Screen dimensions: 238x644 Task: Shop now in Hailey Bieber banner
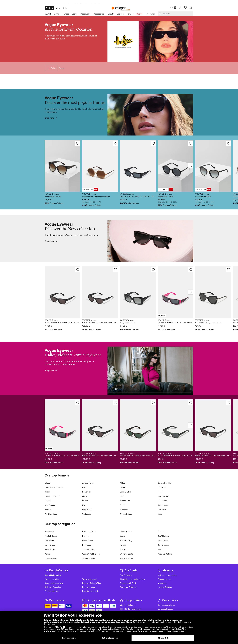[x=51, y=371]
